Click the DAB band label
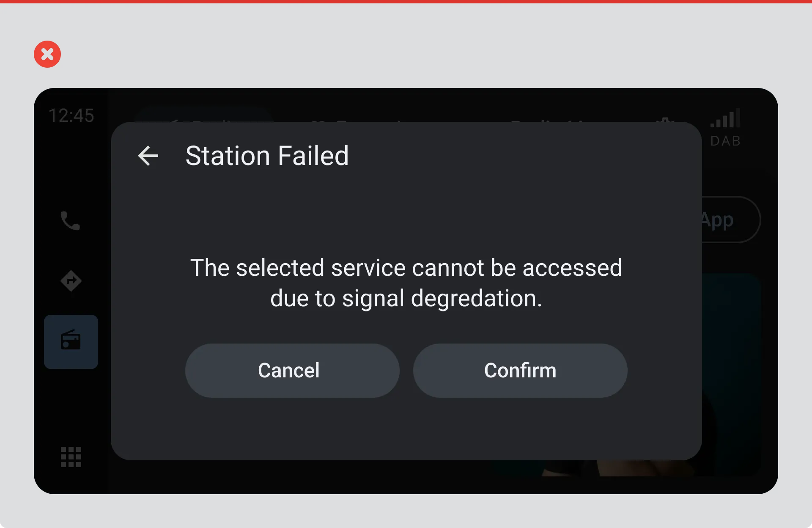Viewport: 812px width, 528px height. pos(726,141)
